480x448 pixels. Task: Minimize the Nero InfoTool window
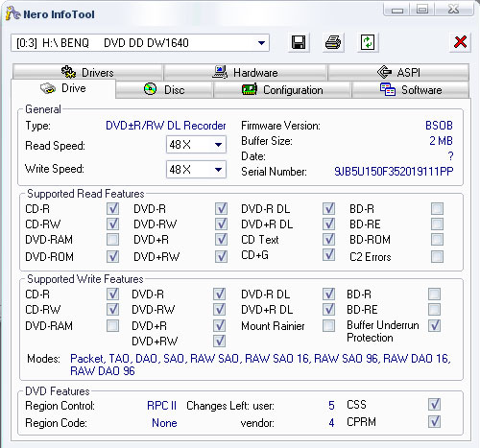coord(397,10)
